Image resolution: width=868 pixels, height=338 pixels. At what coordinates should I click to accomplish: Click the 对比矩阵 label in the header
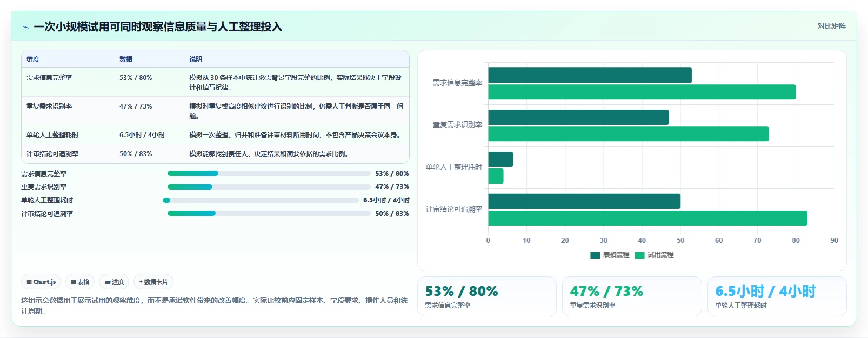[x=831, y=26]
